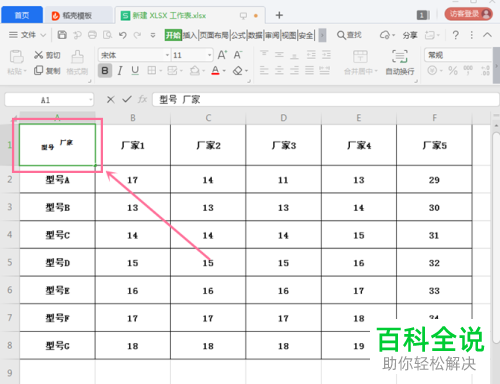
Task: Apply thousands separator format
Action: [x=468, y=70]
